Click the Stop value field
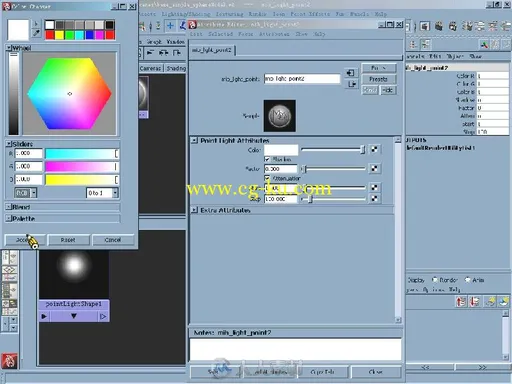 (280, 199)
